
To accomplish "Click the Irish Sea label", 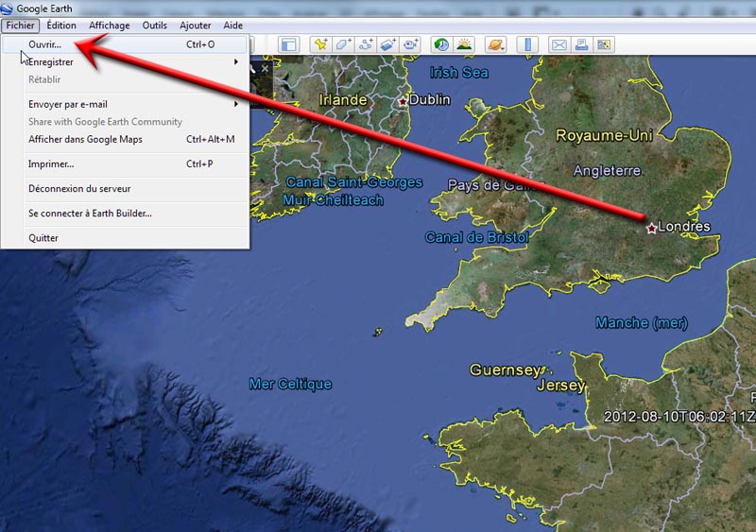I will (459, 73).
